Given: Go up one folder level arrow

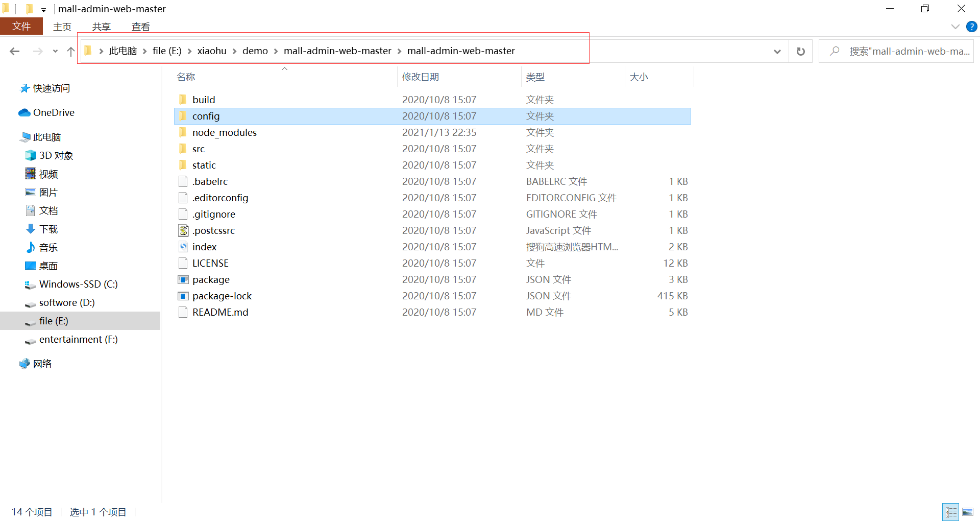Looking at the screenshot, I should [71, 51].
